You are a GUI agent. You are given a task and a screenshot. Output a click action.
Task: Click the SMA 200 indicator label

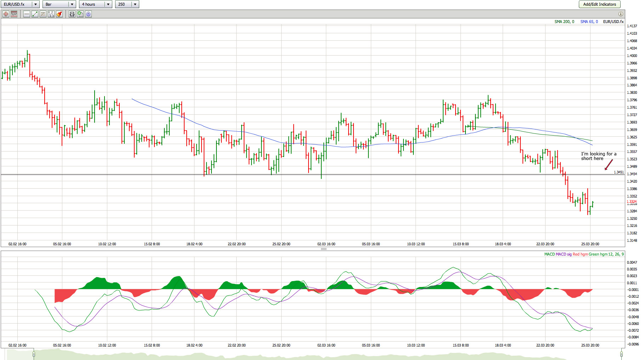pyautogui.click(x=564, y=22)
